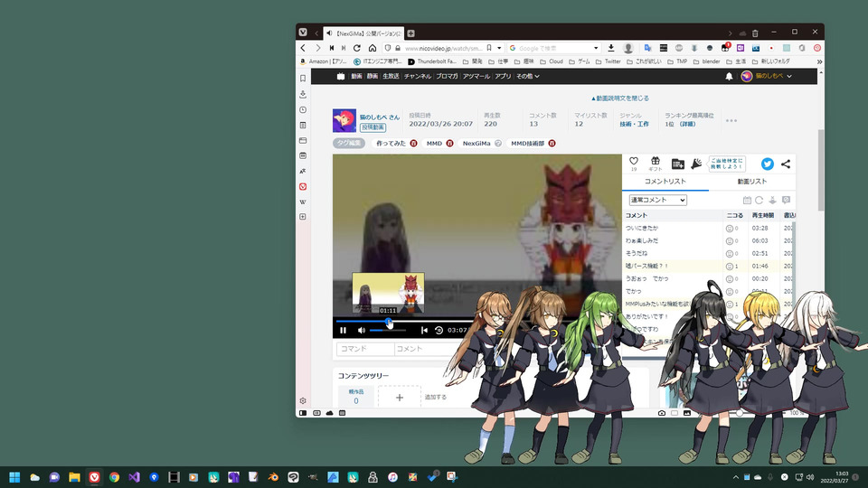The height and width of the screenshot is (488, 868).
Task: Go to browser home page
Action: [x=373, y=48]
